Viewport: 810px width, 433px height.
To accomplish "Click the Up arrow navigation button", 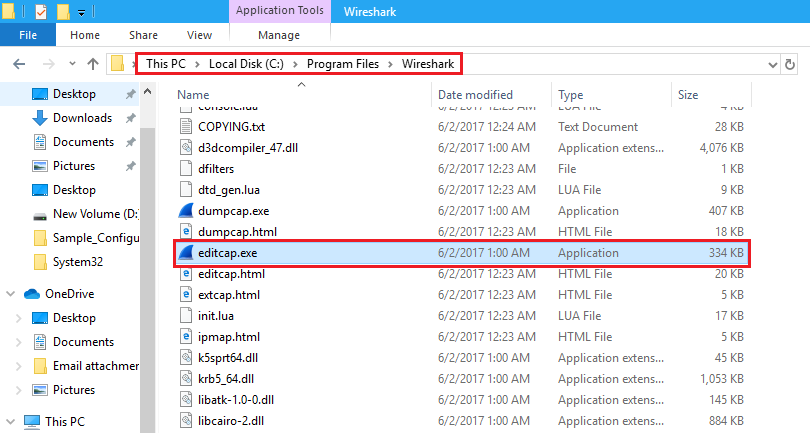I will 93,64.
